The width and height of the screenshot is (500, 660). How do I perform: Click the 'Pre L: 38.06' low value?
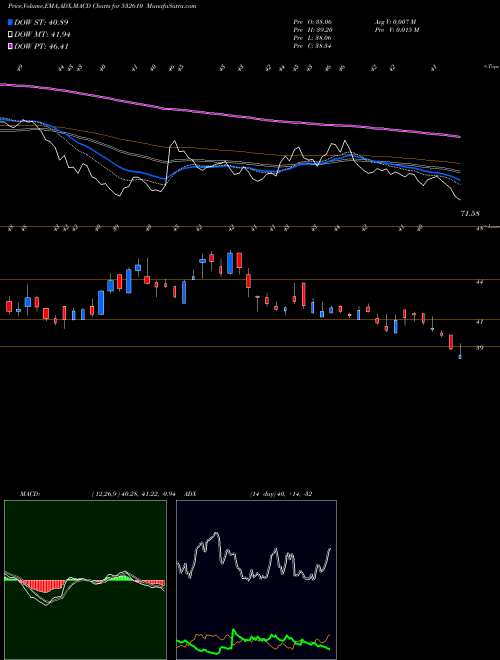(x=312, y=38)
